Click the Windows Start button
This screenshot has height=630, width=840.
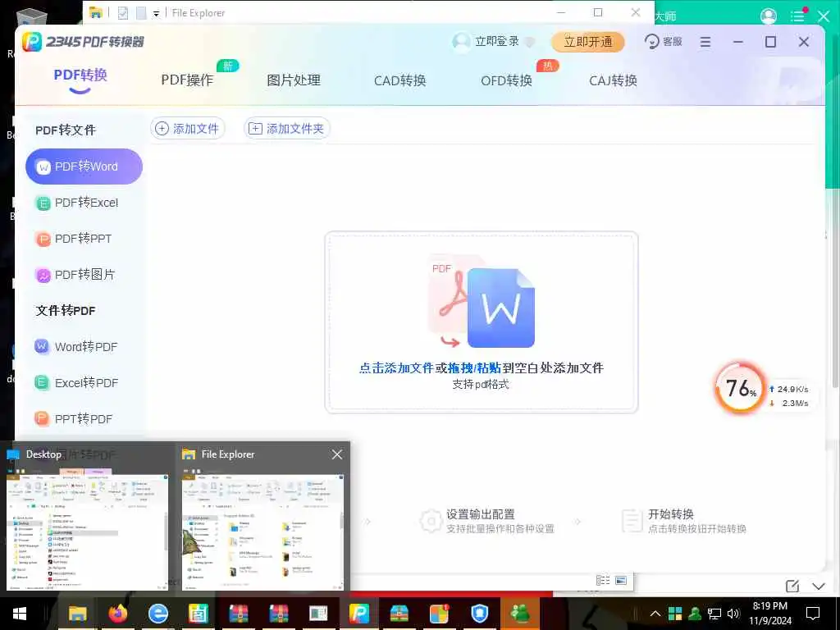pyautogui.click(x=20, y=614)
